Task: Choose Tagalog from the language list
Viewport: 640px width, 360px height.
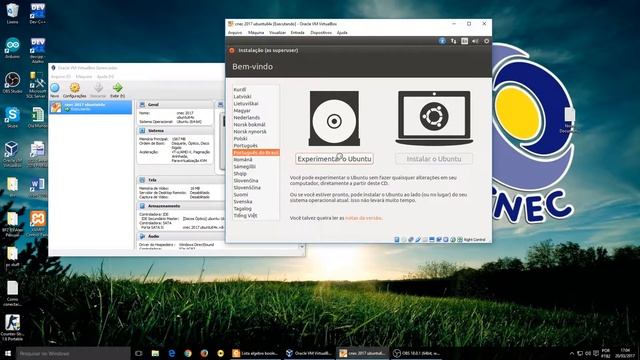Action: tap(242, 209)
